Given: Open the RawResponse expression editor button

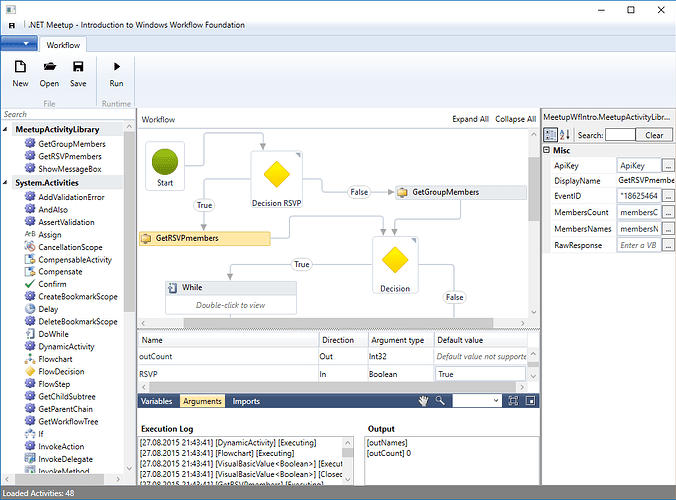Looking at the screenshot, I should pyautogui.click(x=668, y=245).
